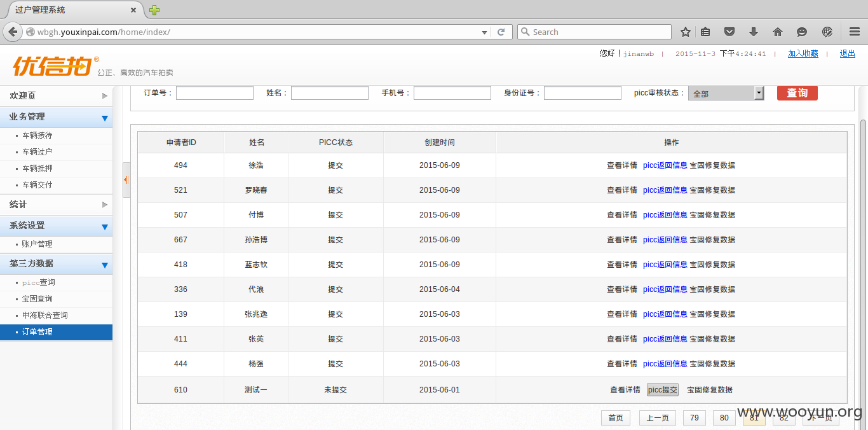Viewport: 868px width, 430px height.
Task: Go to page 79
Action: (x=695, y=418)
